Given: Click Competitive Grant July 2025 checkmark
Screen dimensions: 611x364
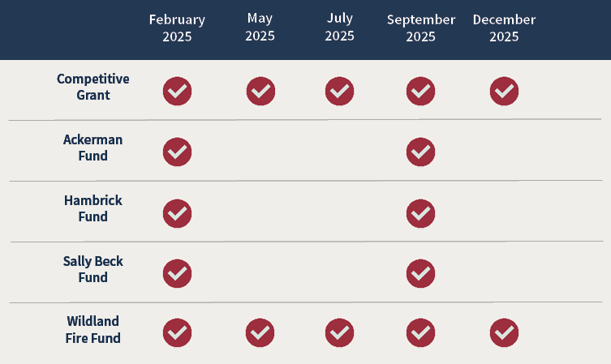Looking at the screenshot, I should click(340, 91).
